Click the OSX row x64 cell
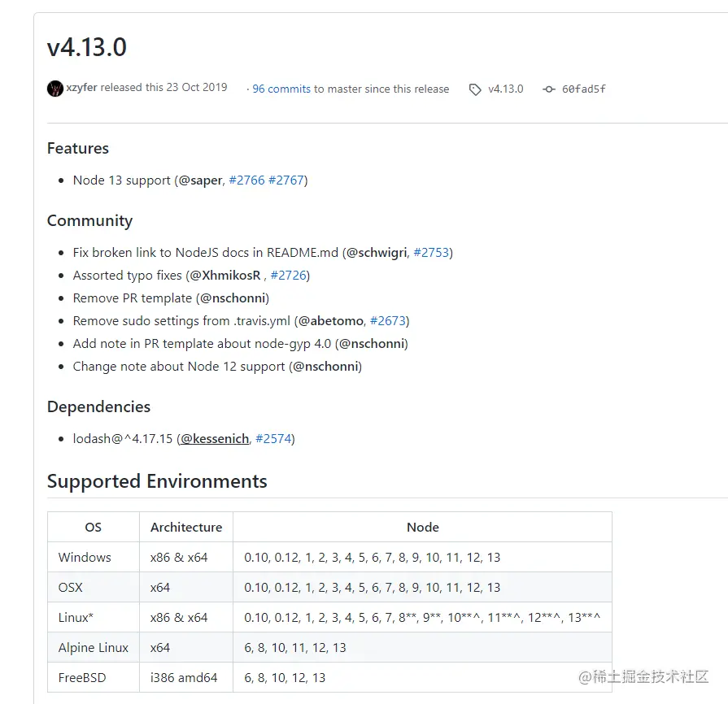This screenshot has height=704, width=728. (186, 587)
